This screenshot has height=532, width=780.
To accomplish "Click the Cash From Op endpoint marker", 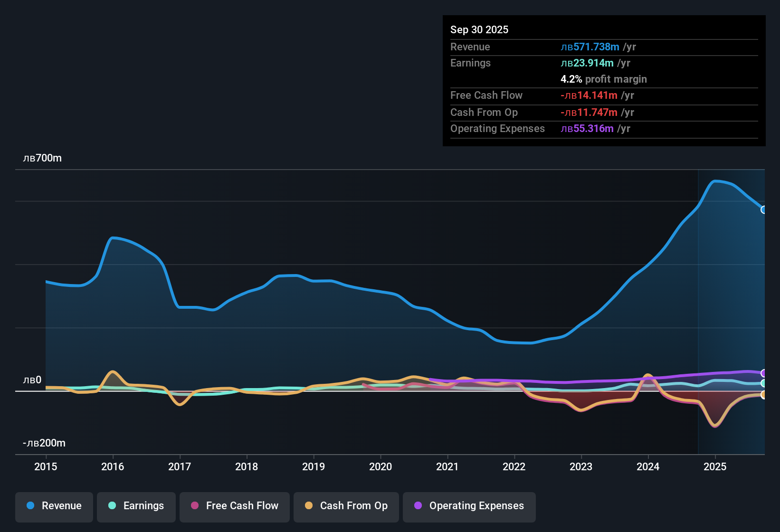I will pyautogui.click(x=763, y=394).
